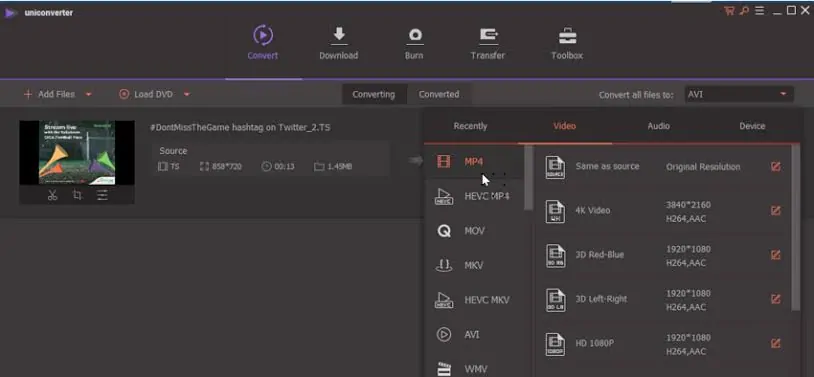Viewport: 814px width, 377px height.
Task: Select AVI format in the list
Action: (x=473, y=335)
